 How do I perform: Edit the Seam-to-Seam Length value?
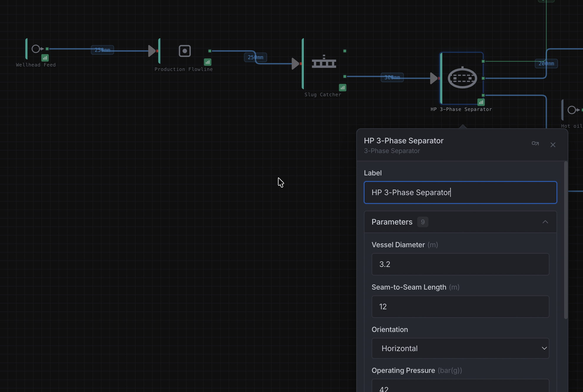pyautogui.click(x=460, y=307)
